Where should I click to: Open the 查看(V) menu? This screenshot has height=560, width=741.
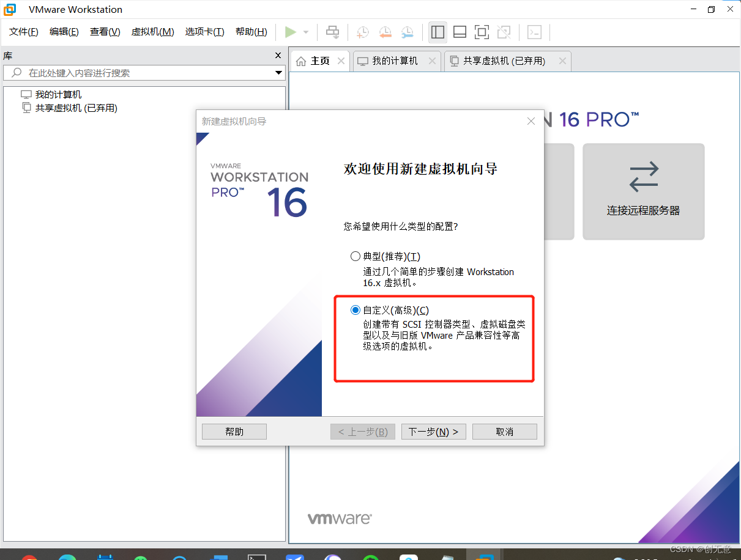(105, 32)
